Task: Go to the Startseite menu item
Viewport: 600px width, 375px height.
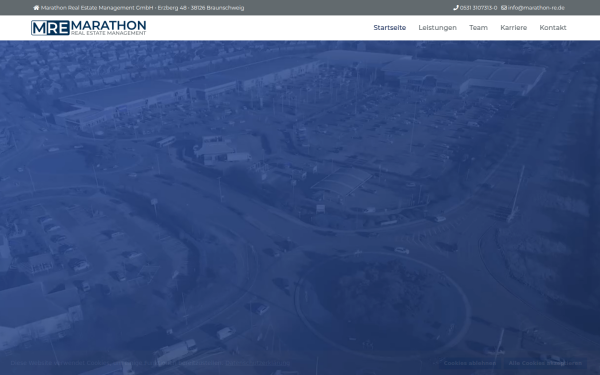Action: tap(390, 28)
